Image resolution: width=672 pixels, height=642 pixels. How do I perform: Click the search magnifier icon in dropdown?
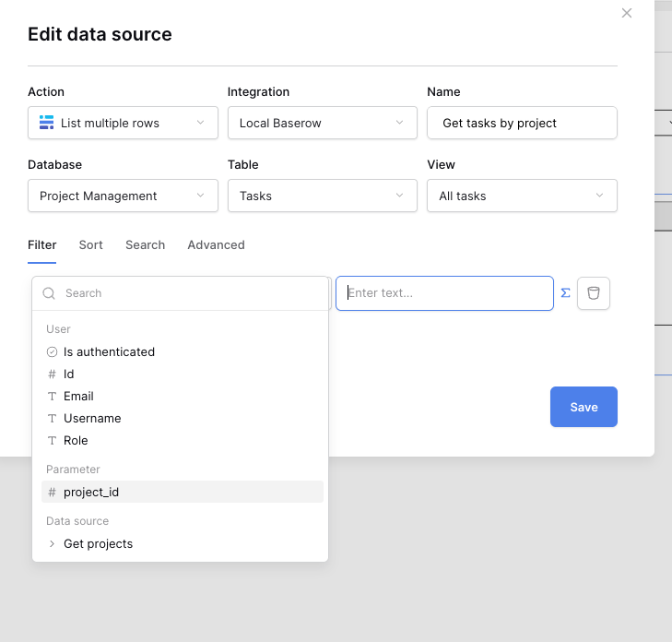(x=50, y=293)
